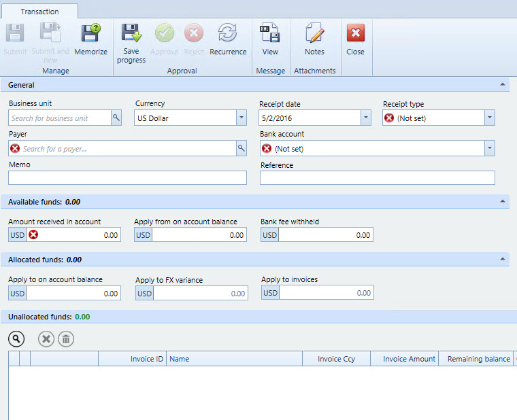This screenshot has width=517, height=420.
Task: Click the Memo text field
Action: coord(127,178)
